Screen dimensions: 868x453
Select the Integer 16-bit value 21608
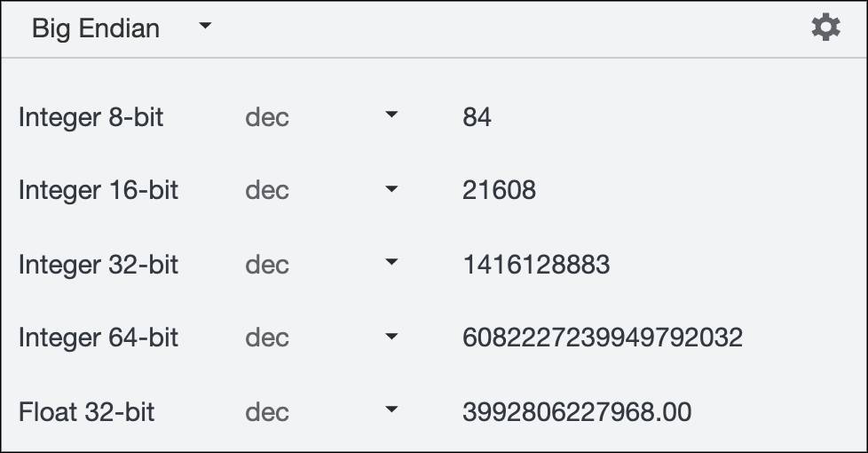tap(499, 191)
